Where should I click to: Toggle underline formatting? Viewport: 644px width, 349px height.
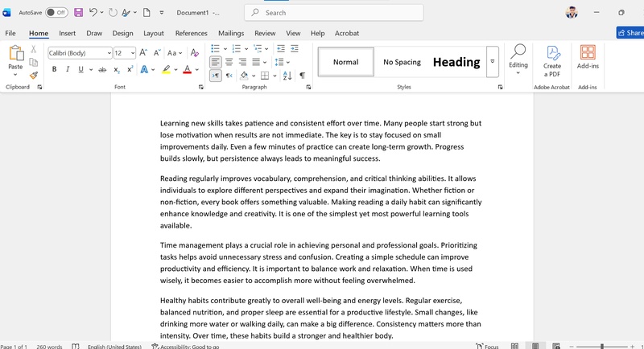tap(81, 70)
